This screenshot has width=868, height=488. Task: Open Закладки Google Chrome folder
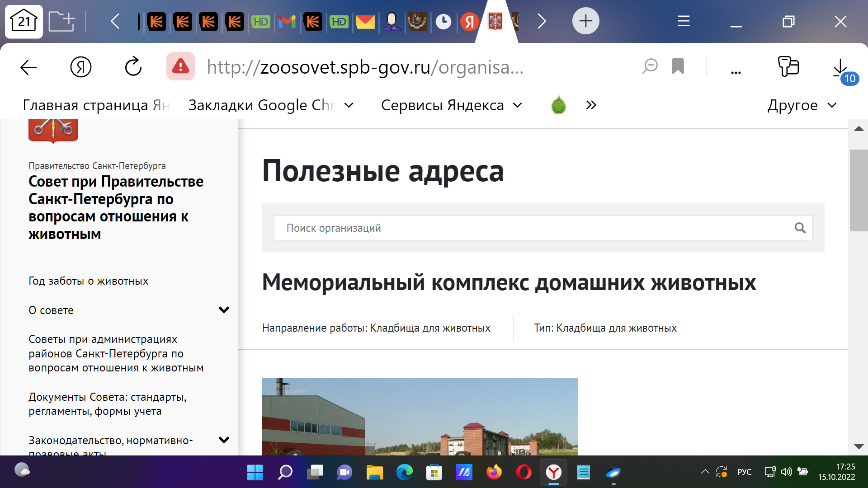[x=262, y=105]
